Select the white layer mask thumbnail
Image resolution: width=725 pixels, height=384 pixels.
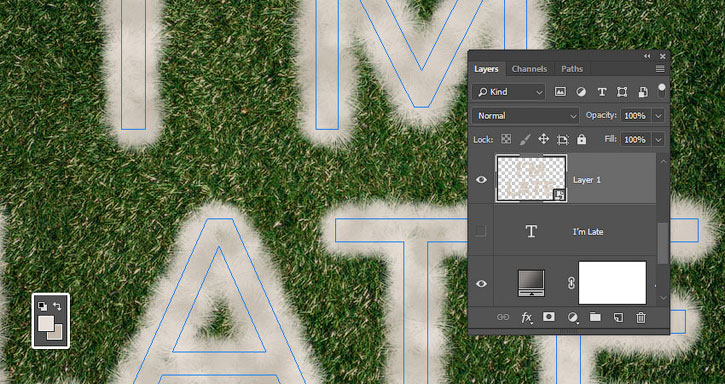tap(612, 283)
